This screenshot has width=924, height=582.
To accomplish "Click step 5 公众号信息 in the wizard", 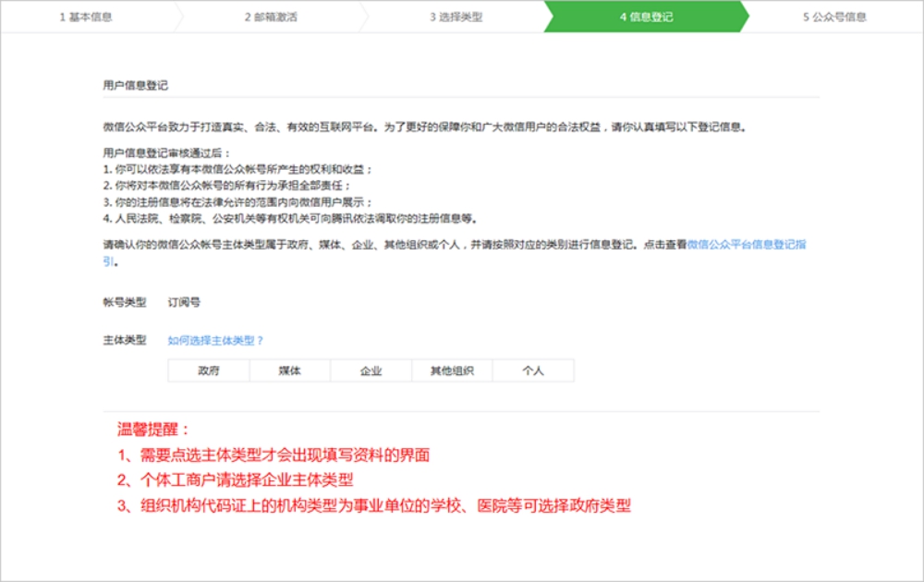I will [x=838, y=16].
